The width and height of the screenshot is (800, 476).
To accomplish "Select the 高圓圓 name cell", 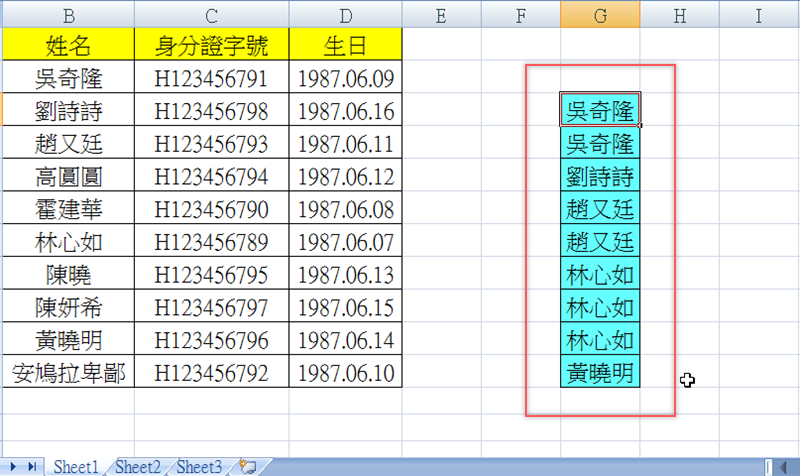I will (x=68, y=176).
